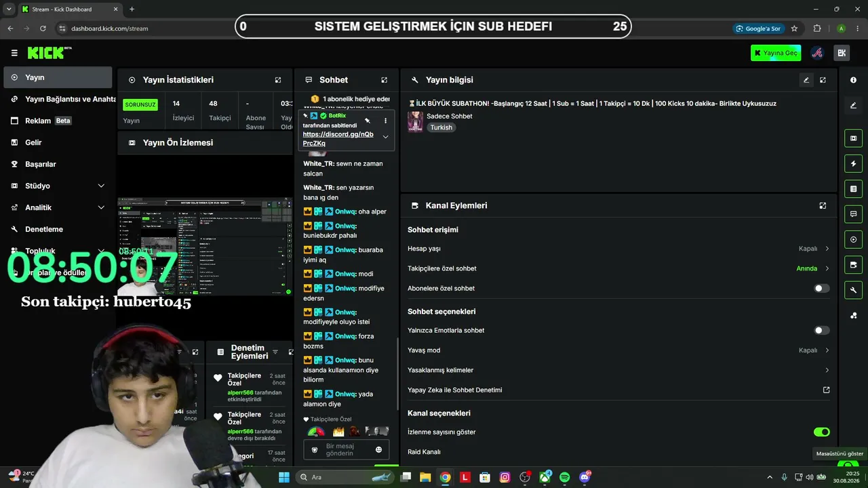Expand the pinned message with its chevron
This screenshot has height=488, width=868.
(385, 137)
